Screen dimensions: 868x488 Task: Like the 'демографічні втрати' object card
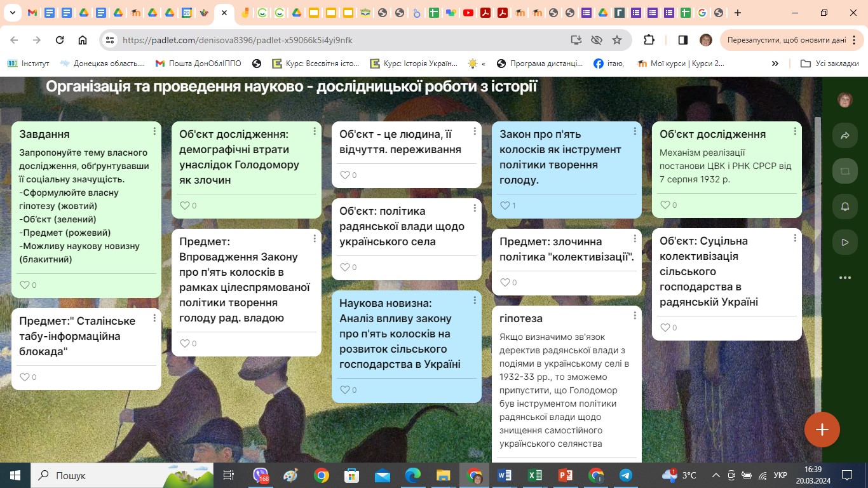tap(185, 206)
